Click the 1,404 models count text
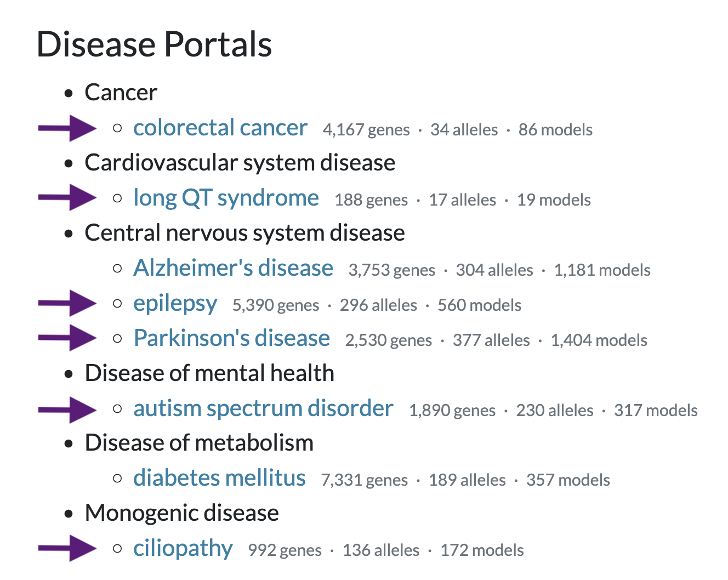The height and width of the screenshot is (580, 728). [599, 340]
